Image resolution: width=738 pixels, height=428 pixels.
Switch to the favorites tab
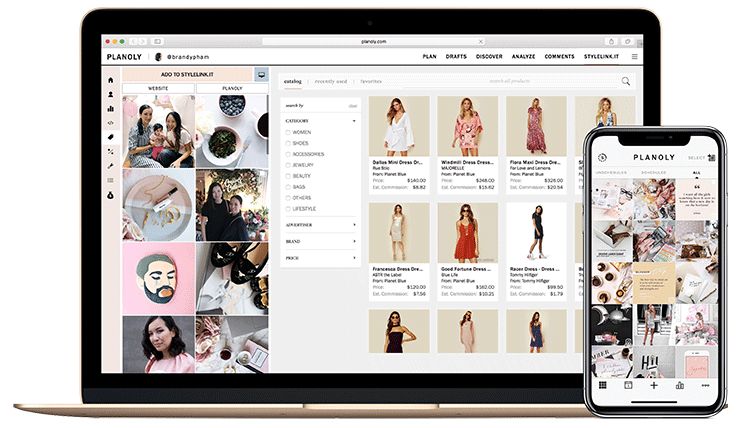371,81
